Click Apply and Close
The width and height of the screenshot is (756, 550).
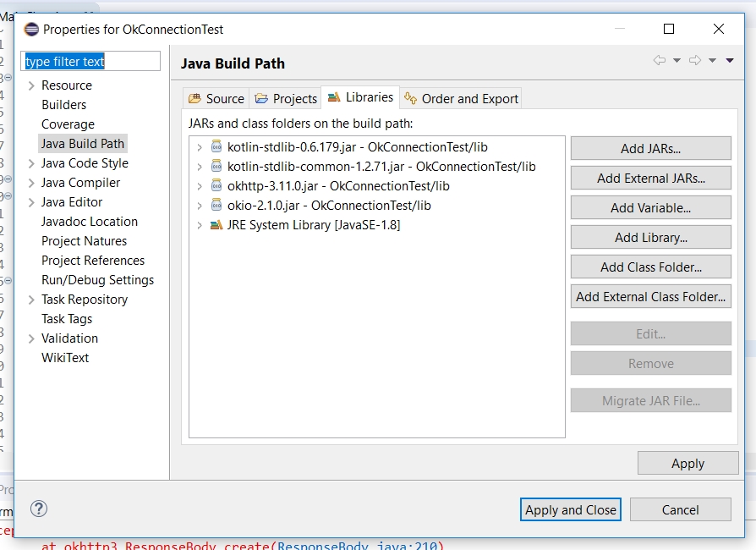click(x=570, y=509)
